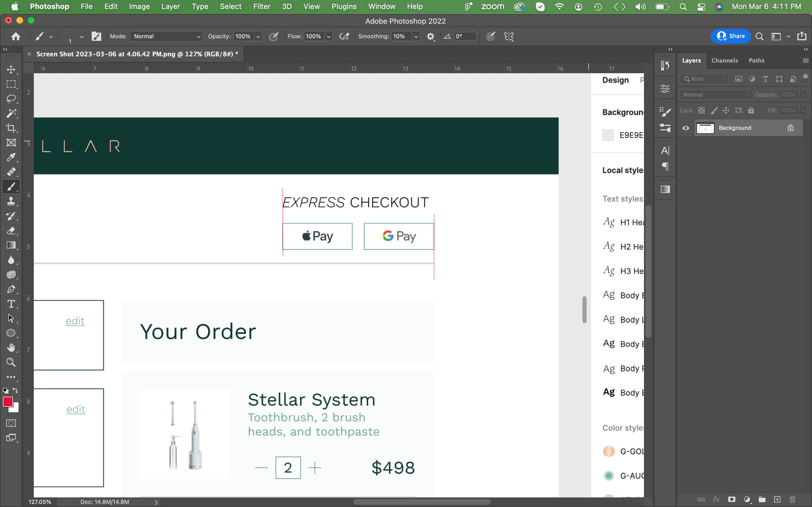Viewport: 812px width, 507px height.
Task: Click the Share button
Action: pyautogui.click(x=731, y=36)
